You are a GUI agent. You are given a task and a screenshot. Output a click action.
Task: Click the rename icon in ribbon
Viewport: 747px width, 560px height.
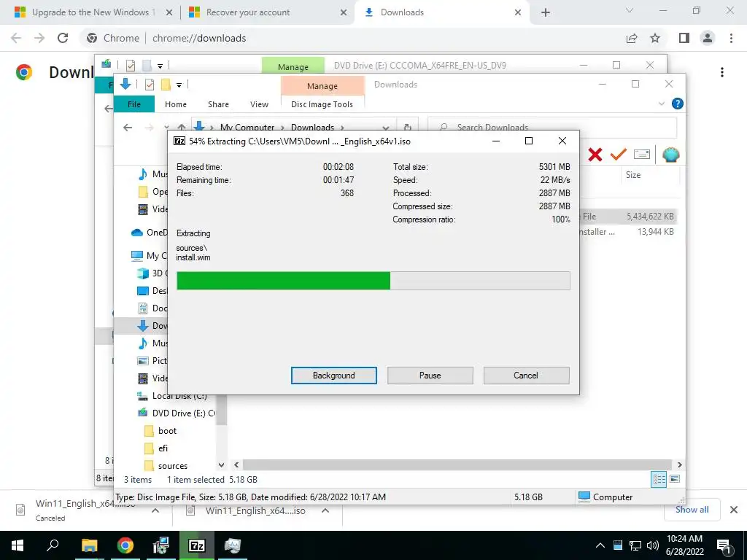pyautogui.click(x=642, y=155)
